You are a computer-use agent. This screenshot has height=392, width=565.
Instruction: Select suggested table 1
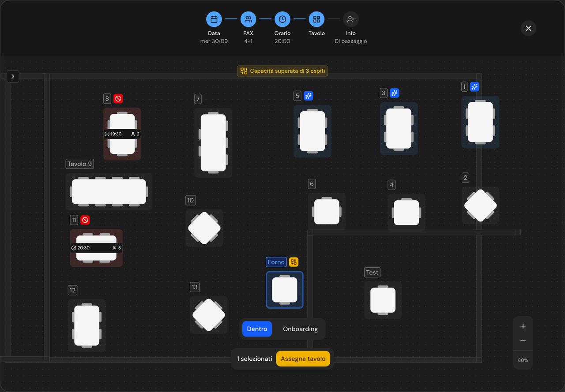coord(481,122)
